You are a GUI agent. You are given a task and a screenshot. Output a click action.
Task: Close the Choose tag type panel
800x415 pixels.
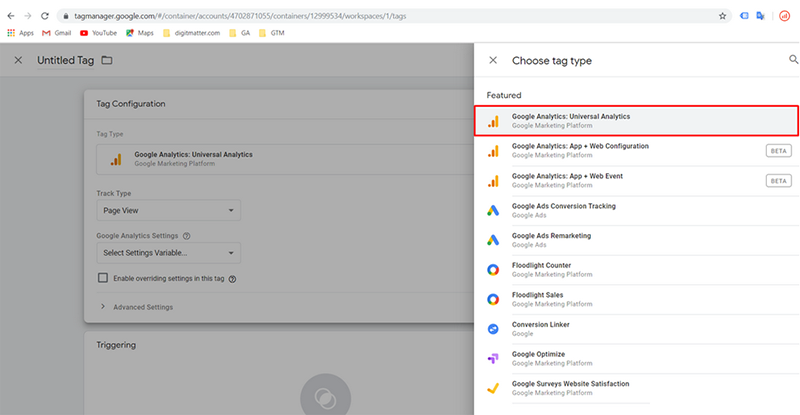click(x=492, y=60)
